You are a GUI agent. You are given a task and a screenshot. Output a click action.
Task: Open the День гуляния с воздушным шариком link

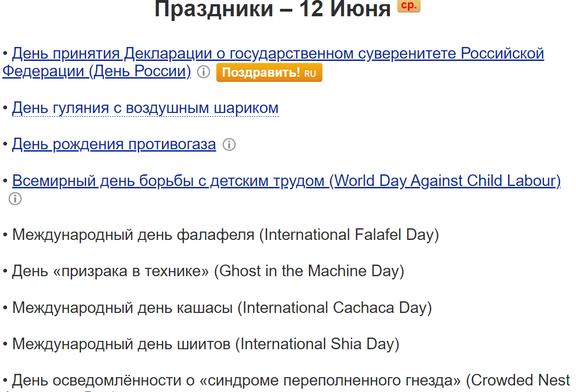[145, 107]
